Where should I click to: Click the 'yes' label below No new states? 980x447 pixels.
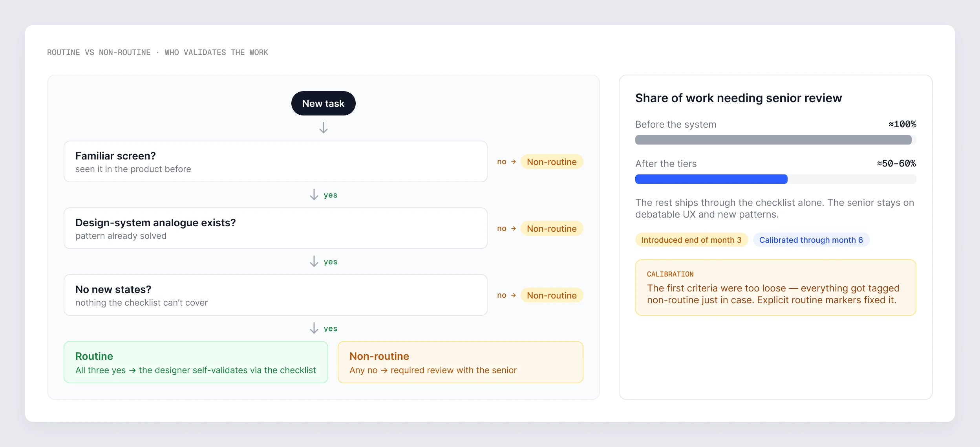[x=331, y=329]
